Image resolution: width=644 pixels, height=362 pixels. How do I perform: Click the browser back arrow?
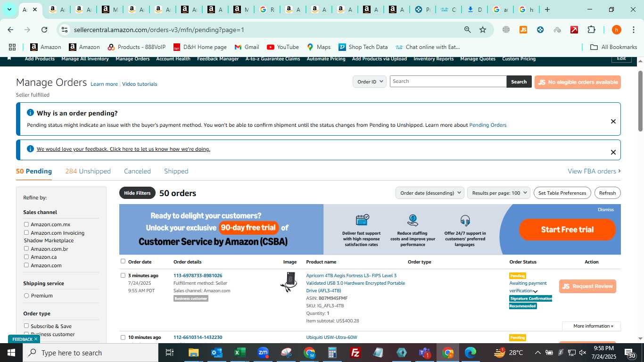coord(10,30)
